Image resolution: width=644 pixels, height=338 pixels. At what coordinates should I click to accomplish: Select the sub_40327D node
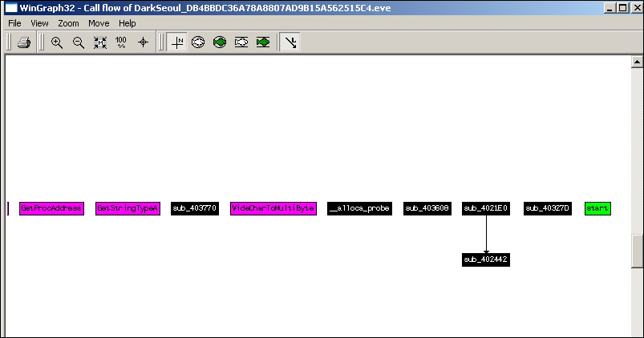tap(548, 208)
